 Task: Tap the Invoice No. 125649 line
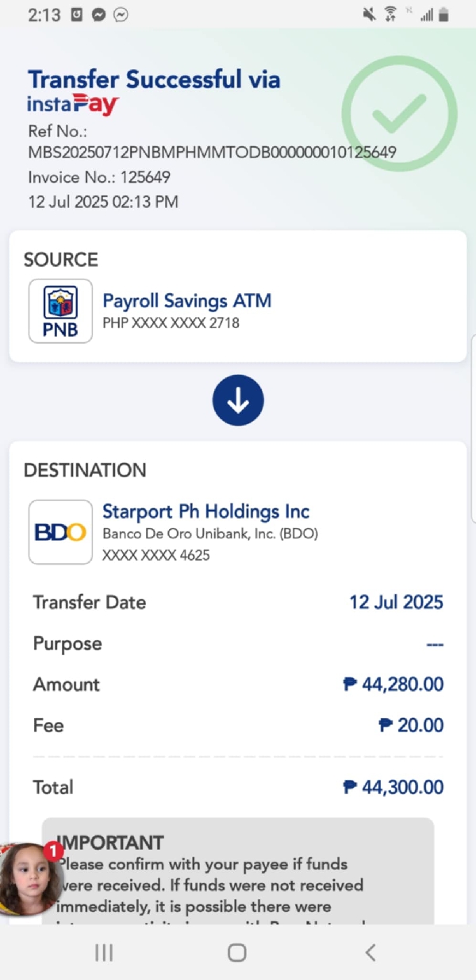click(99, 177)
